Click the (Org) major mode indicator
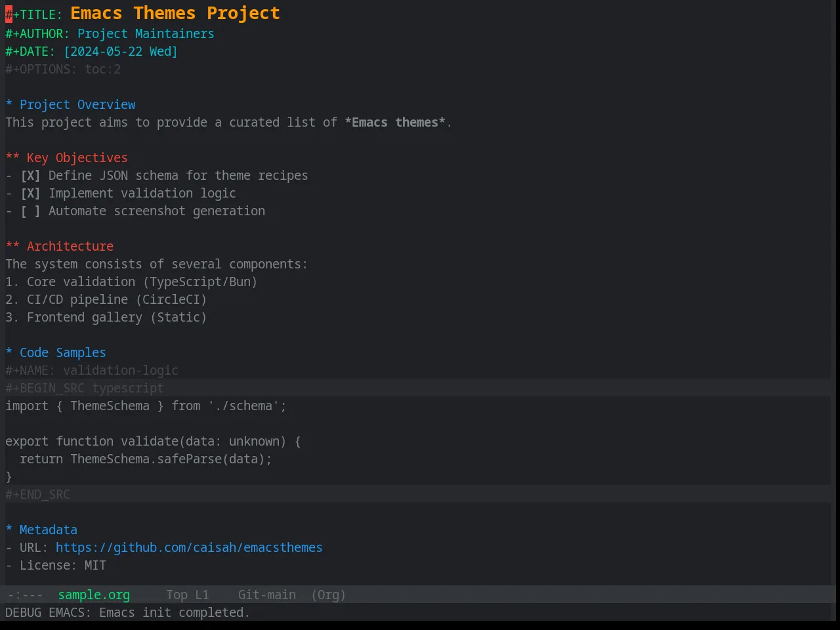 [x=328, y=595]
